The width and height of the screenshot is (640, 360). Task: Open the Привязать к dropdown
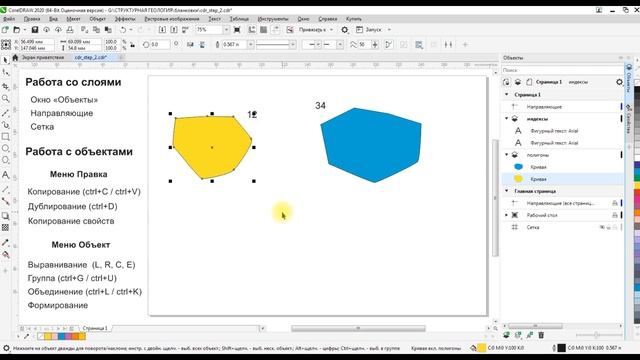[331, 30]
